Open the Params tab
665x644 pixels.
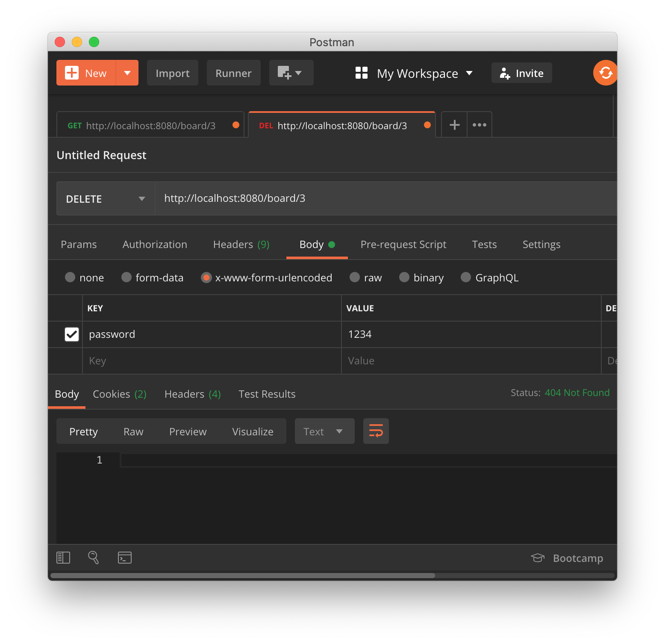[79, 244]
